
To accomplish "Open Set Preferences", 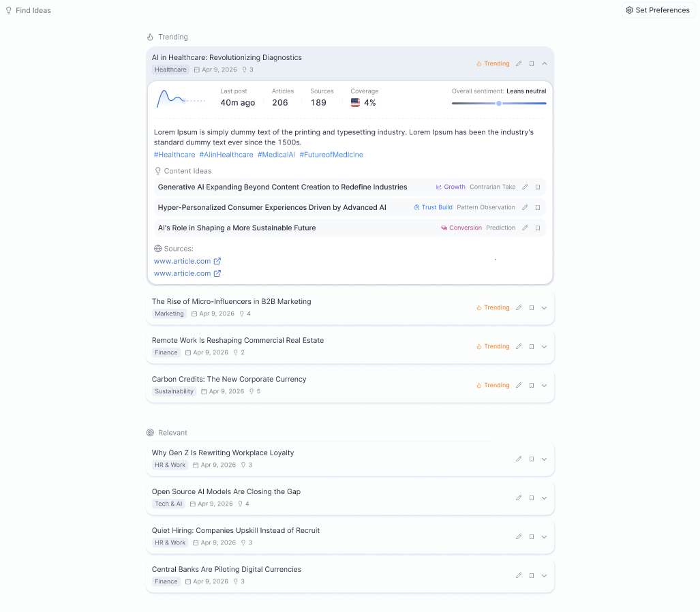I will [x=658, y=10].
